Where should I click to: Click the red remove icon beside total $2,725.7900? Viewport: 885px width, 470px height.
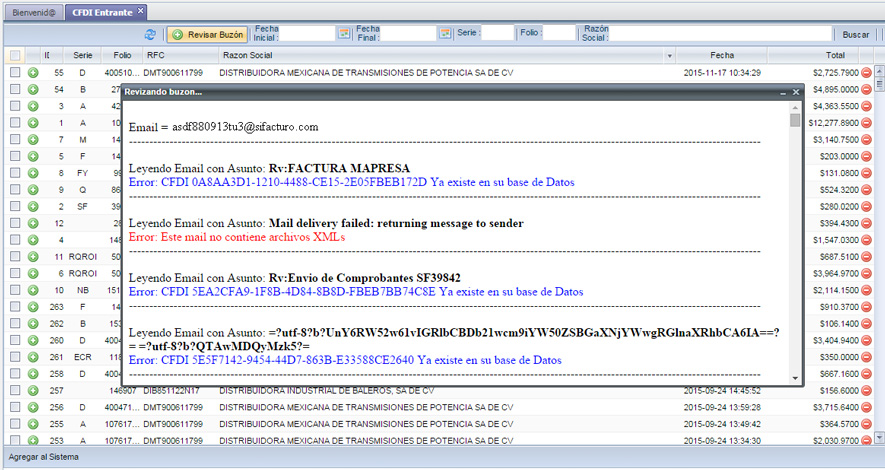(x=866, y=73)
